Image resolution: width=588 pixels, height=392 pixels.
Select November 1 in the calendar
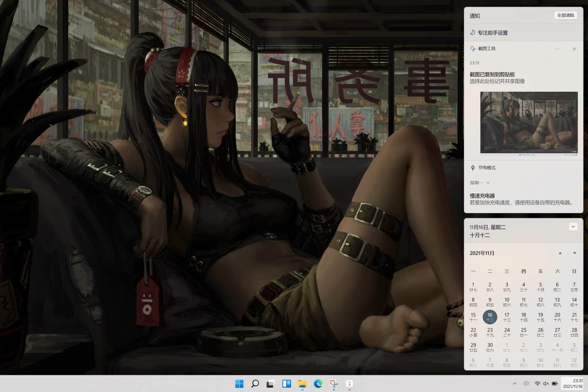click(x=473, y=287)
